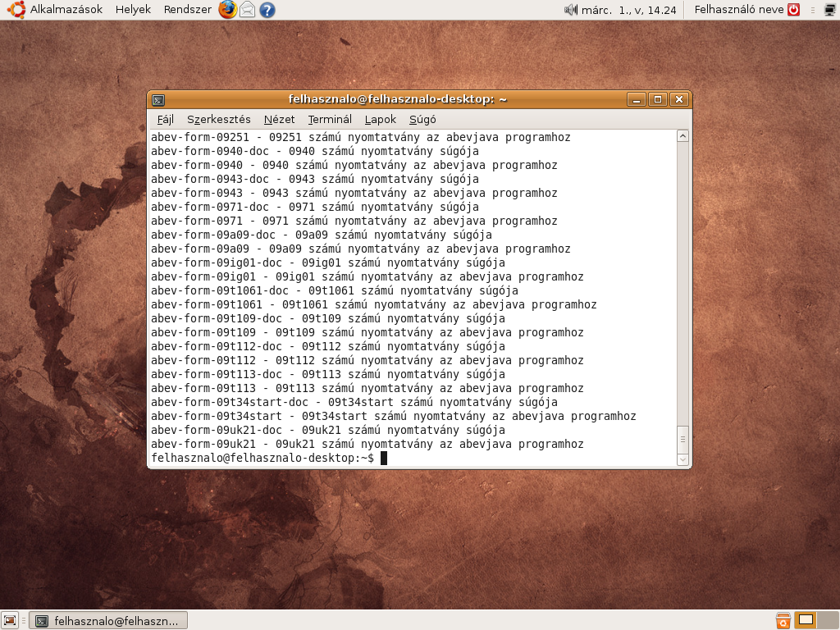Click the abev-form-09t34start-doc line

354,402
